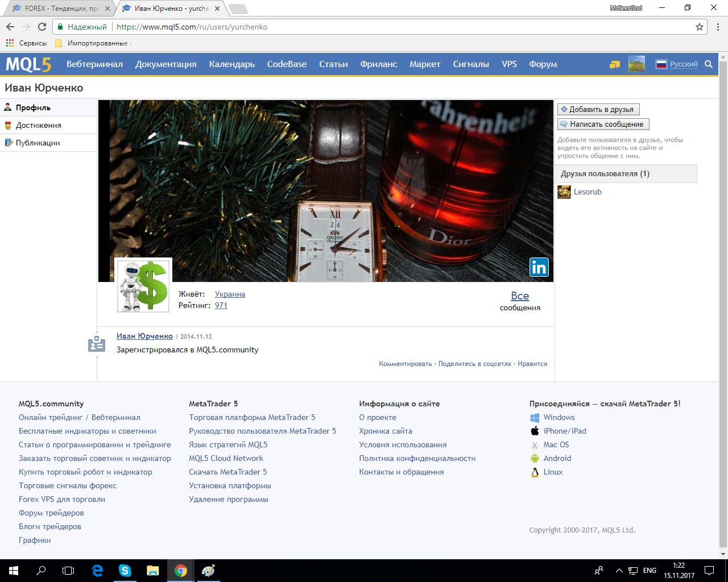Open File Explorer from taskbar
This screenshot has height=582, width=728.
coord(152,571)
